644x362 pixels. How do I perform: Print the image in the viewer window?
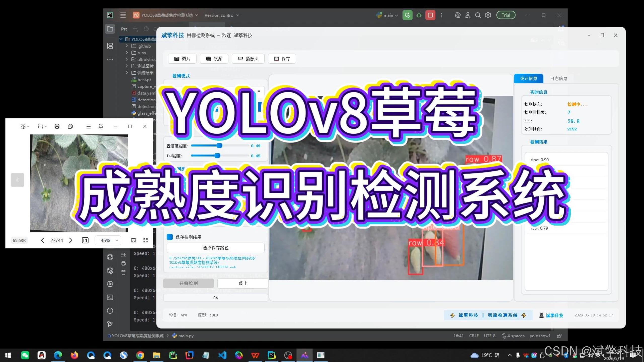point(57,126)
